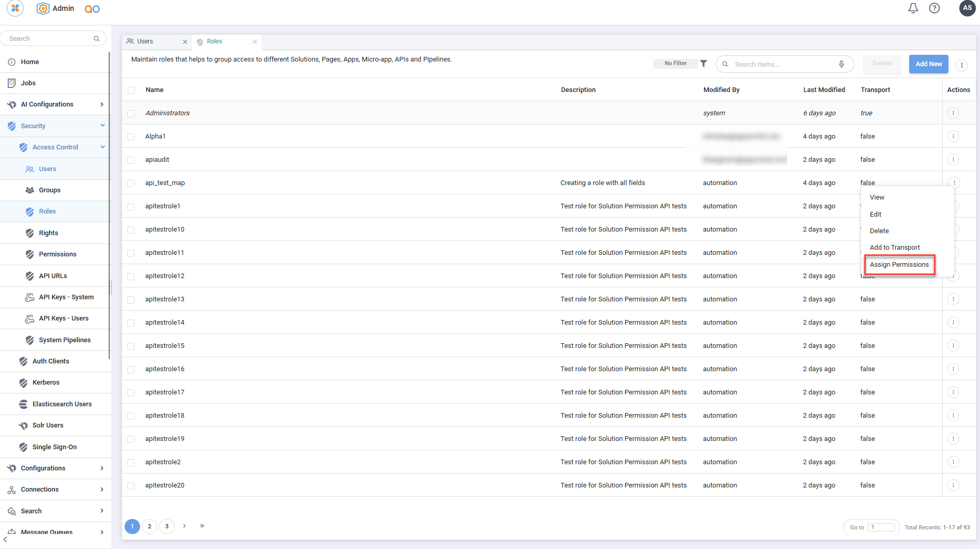Open Permissions in the sidebar

pyautogui.click(x=57, y=254)
